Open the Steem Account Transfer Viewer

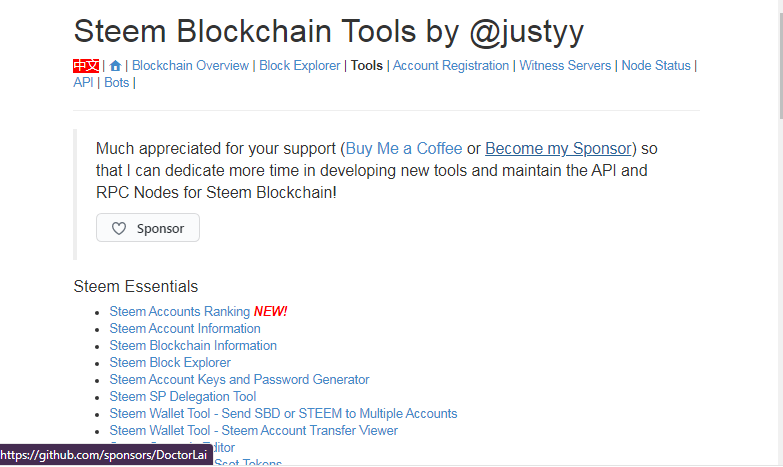point(254,431)
